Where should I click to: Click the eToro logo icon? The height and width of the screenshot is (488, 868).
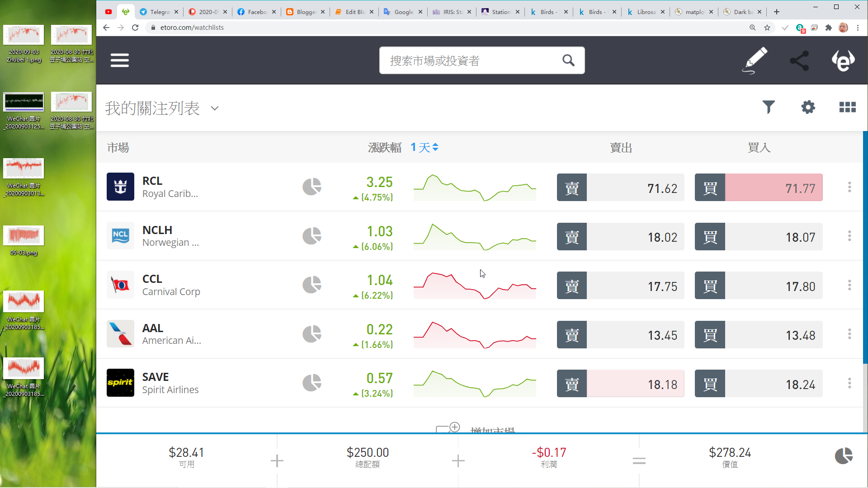(843, 61)
